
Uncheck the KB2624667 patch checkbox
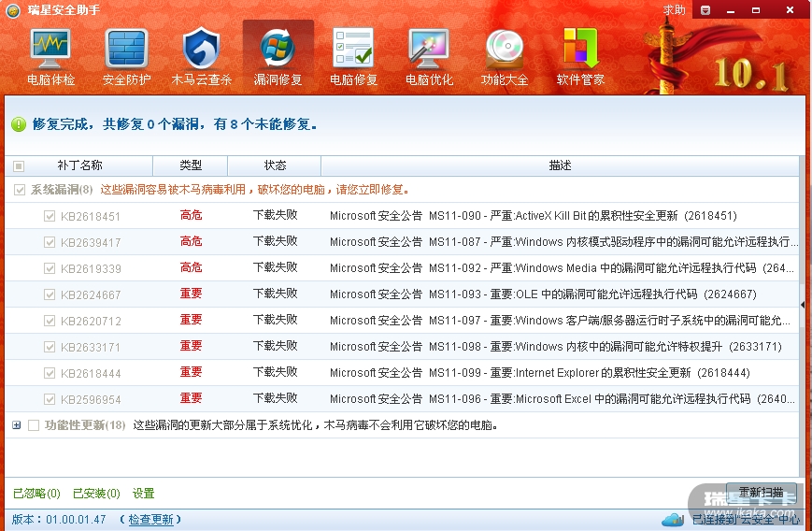(x=50, y=294)
